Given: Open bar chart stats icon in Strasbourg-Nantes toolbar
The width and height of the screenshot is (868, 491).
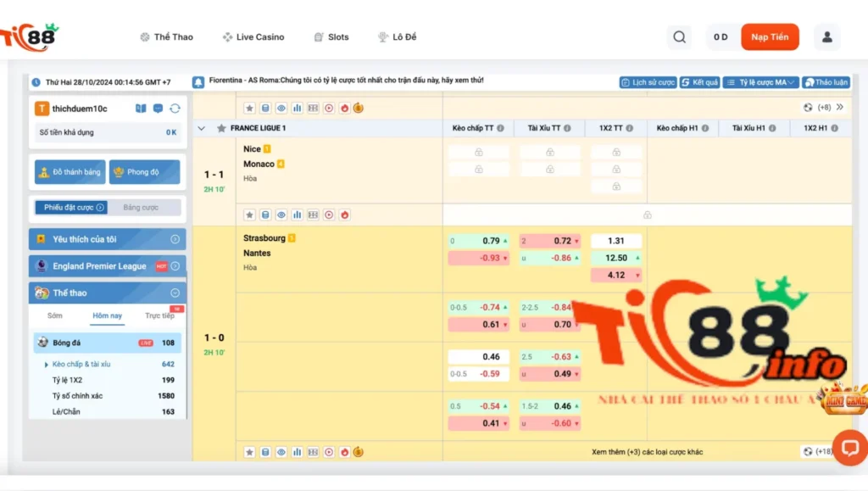Looking at the screenshot, I should (298, 452).
